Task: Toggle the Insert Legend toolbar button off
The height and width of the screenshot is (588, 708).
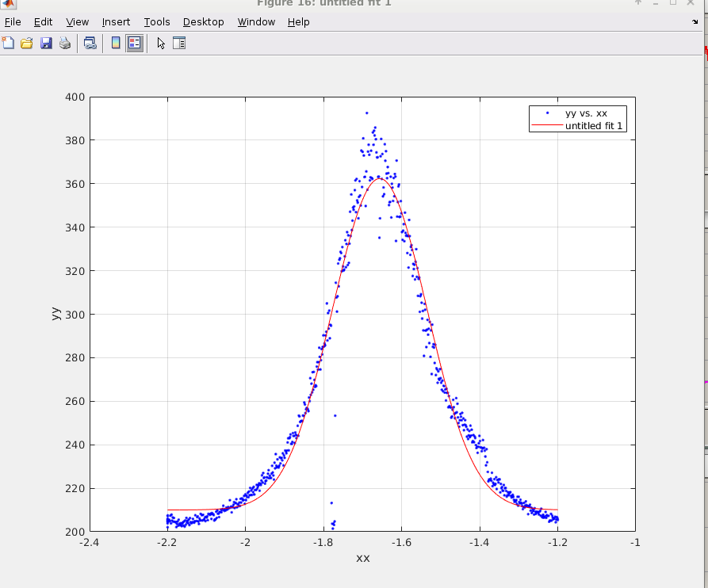Action: click(134, 43)
